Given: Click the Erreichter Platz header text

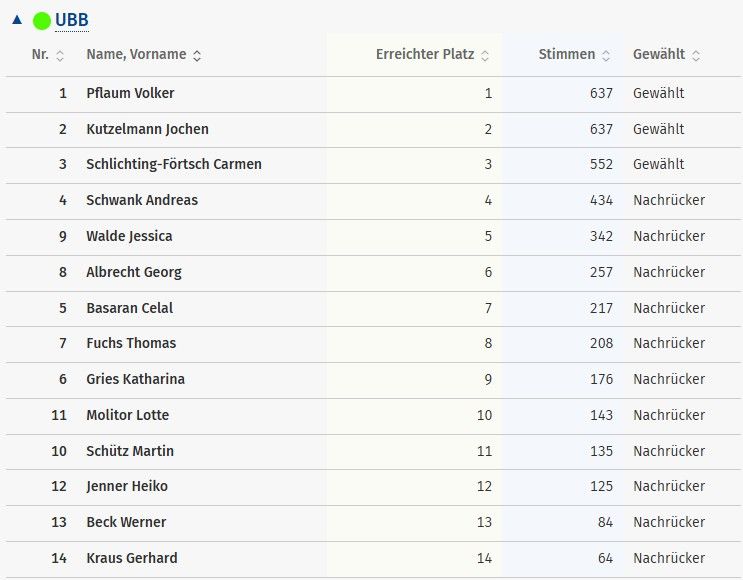Looking at the screenshot, I should [x=425, y=55].
